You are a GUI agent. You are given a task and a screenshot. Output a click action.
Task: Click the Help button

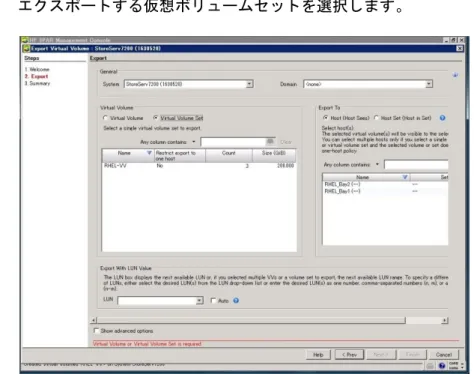[318, 355]
